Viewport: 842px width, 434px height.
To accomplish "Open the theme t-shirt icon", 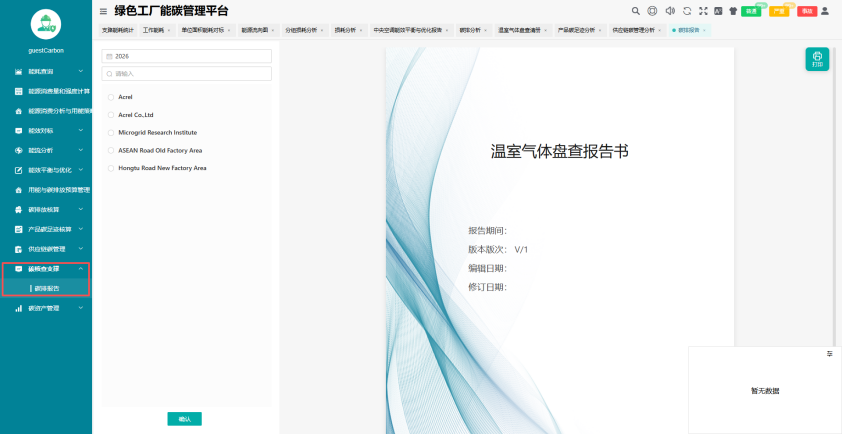I will [733, 11].
